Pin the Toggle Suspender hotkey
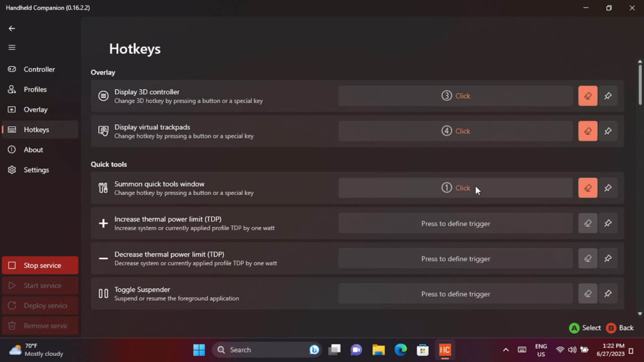 pos(608,294)
